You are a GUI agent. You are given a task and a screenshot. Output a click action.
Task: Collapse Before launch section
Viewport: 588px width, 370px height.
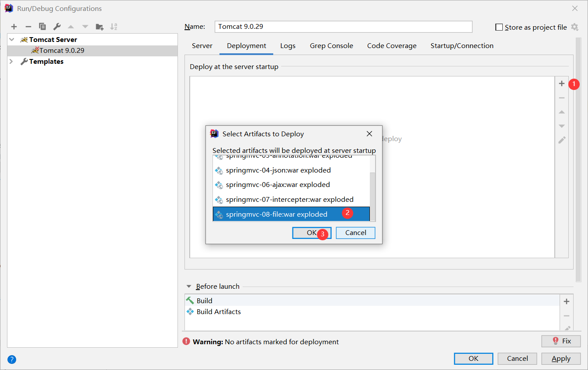(189, 287)
